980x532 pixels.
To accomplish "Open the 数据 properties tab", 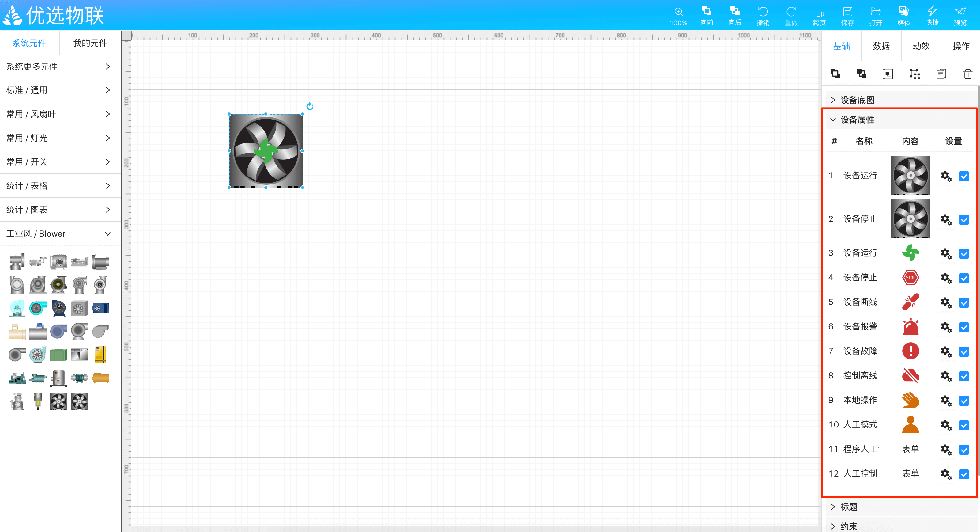I will click(881, 46).
